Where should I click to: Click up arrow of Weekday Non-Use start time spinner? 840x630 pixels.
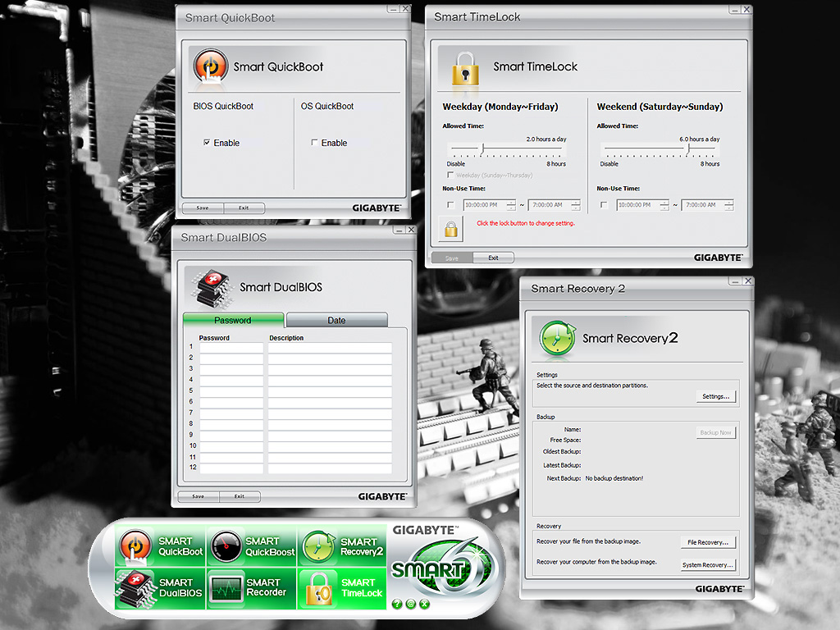(x=511, y=203)
